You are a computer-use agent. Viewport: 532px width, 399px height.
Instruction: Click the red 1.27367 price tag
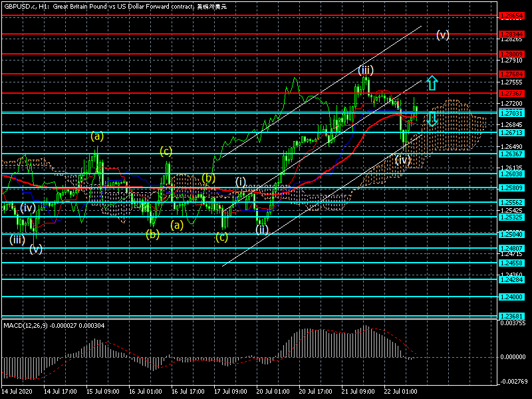(x=512, y=94)
